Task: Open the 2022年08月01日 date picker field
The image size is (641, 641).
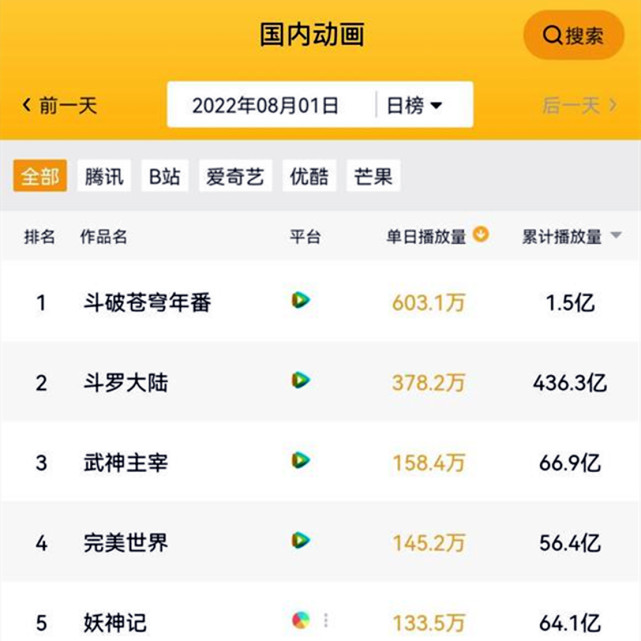Action: [266, 105]
